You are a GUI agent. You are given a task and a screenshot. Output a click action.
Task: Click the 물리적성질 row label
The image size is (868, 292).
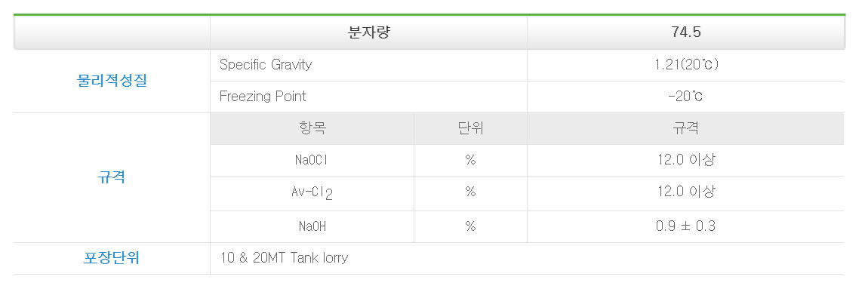[112, 81]
